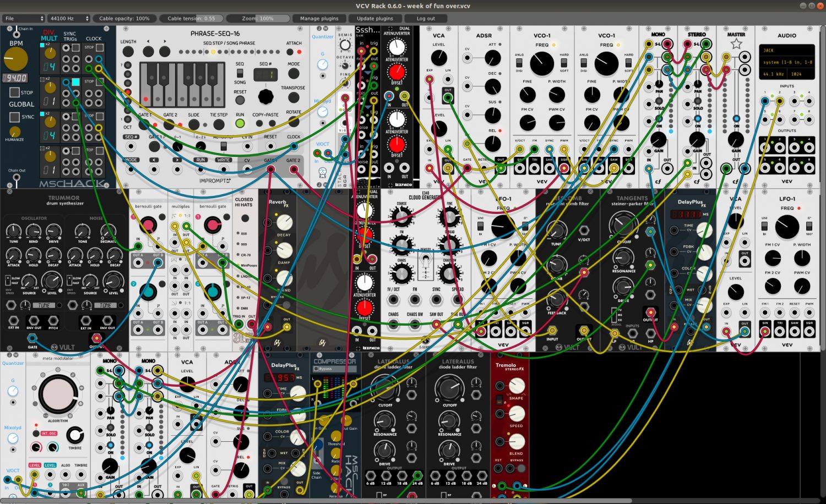
Task: Flip the SEQ/SONG switch on PHRASE-SEQ-16
Action: click(x=240, y=73)
